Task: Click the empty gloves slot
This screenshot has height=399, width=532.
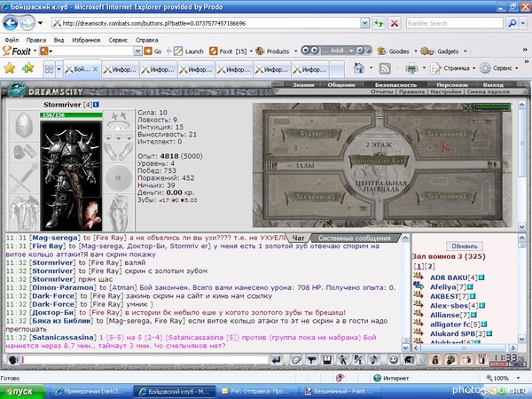Action: pyautogui.click(x=119, y=152)
